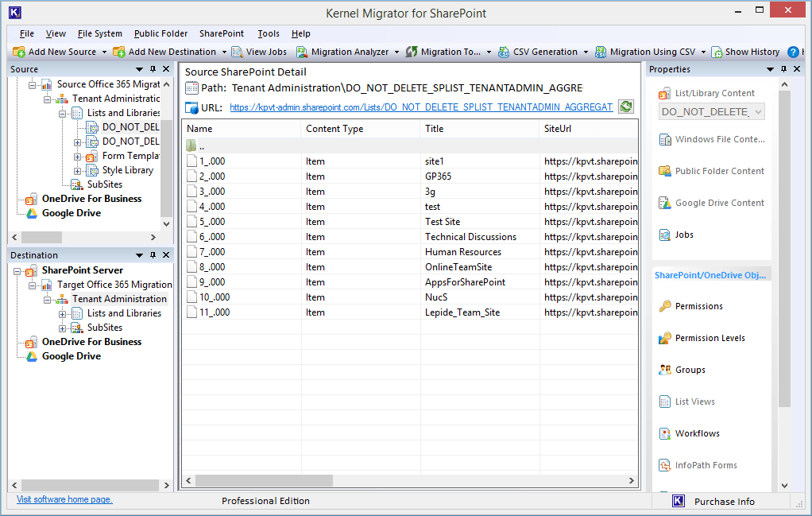Open the View menu

[56, 33]
